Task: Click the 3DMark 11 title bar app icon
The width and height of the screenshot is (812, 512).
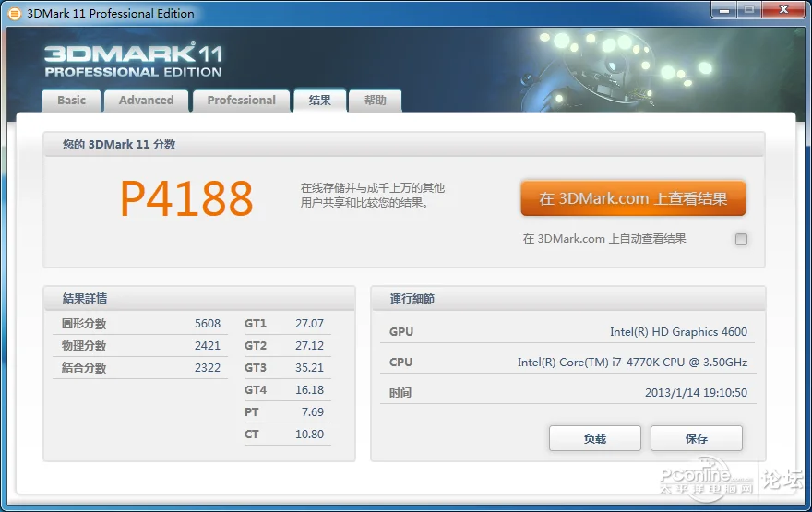Action: coord(15,14)
